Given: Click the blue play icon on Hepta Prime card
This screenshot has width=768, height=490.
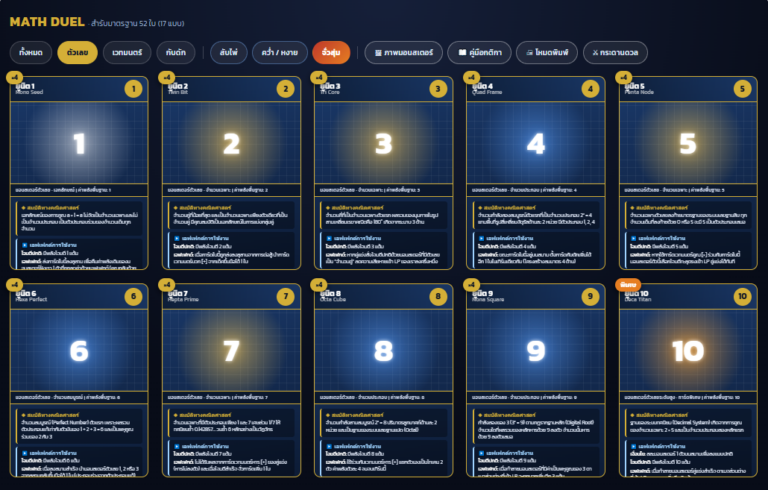Looking at the screenshot, I should tap(177, 446).
